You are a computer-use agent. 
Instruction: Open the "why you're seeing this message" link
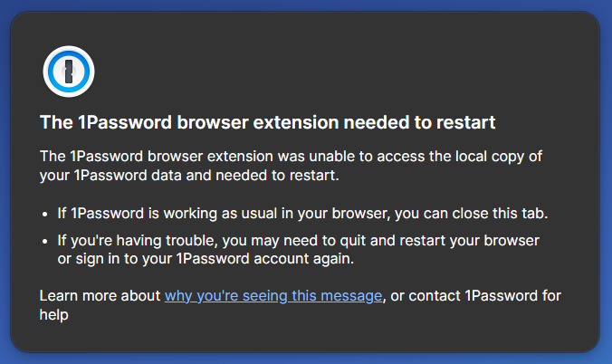click(273, 296)
